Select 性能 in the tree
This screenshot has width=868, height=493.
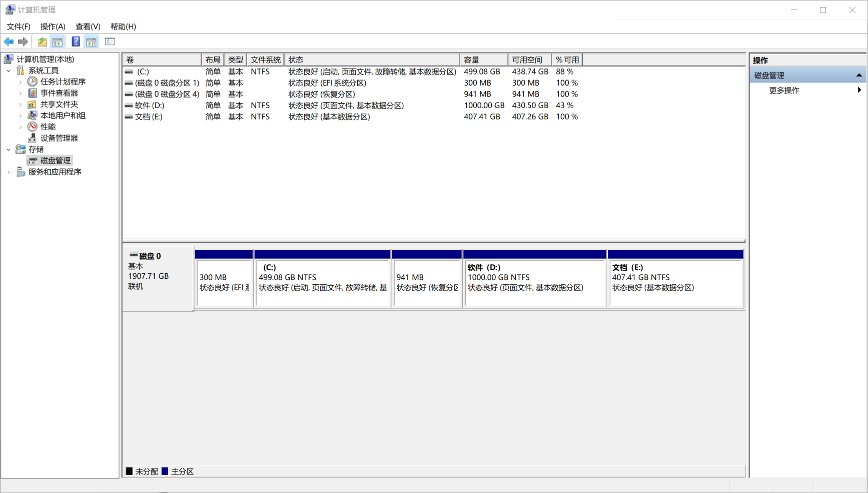(48, 127)
